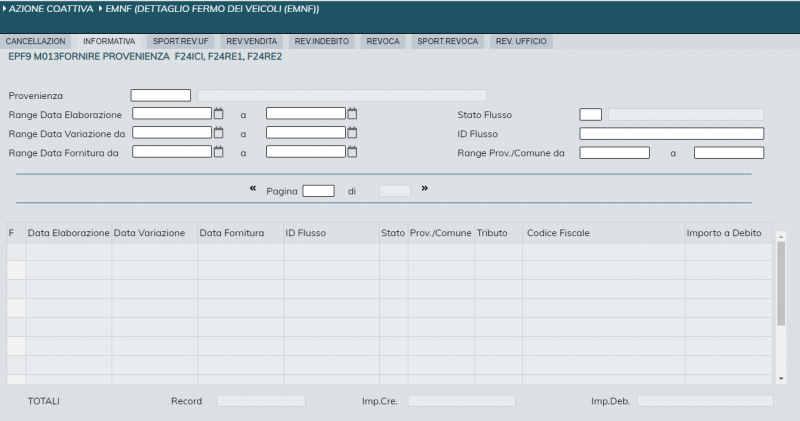Click the Stato Flusso code box
This screenshot has width=800, height=421.
tap(590, 115)
